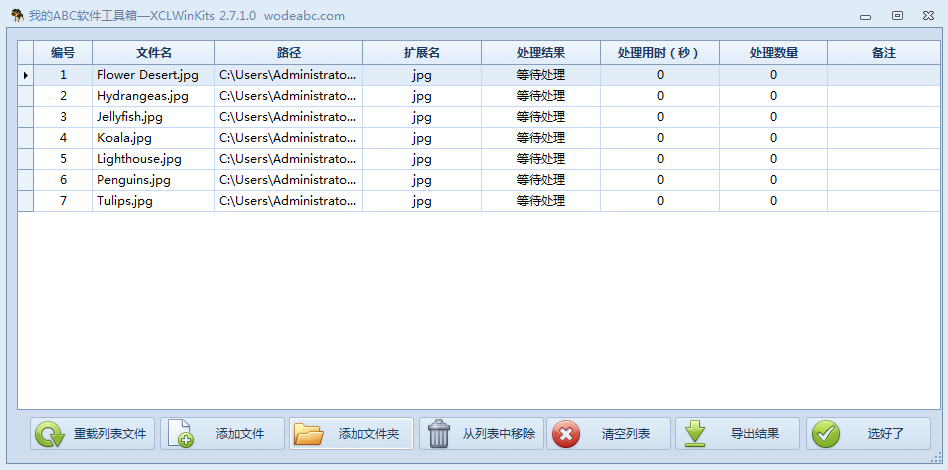Click the trash can icon

439,434
